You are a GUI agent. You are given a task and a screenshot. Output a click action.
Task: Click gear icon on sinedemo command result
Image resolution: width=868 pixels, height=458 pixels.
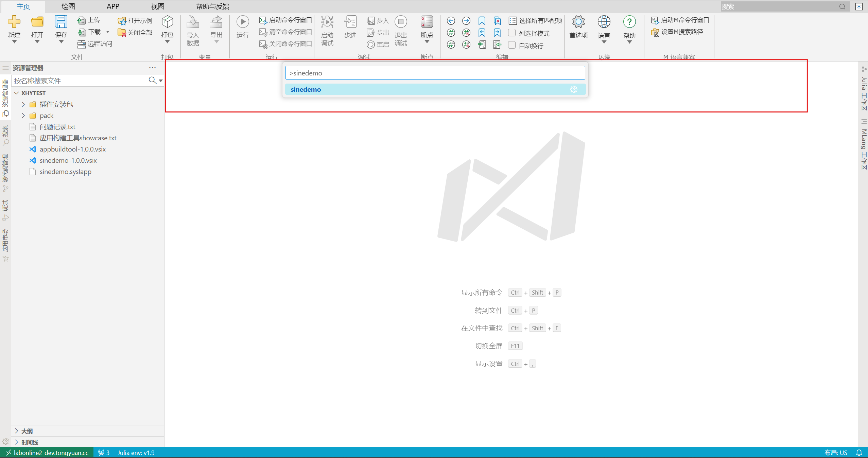coord(574,89)
